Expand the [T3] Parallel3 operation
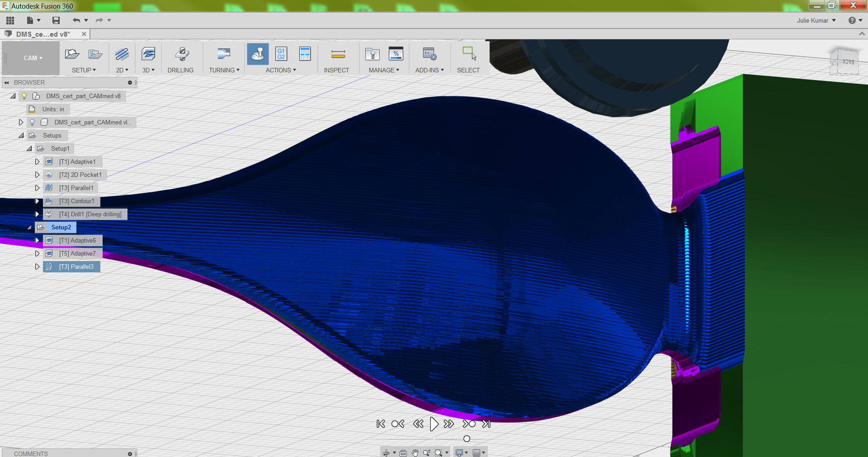Screen dimensions: 868x457 tap(37, 267)
